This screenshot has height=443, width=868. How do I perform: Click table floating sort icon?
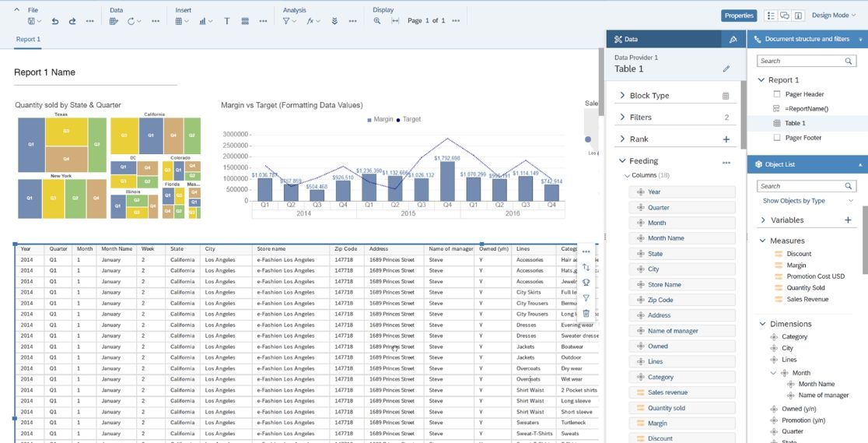click(586, 267)
